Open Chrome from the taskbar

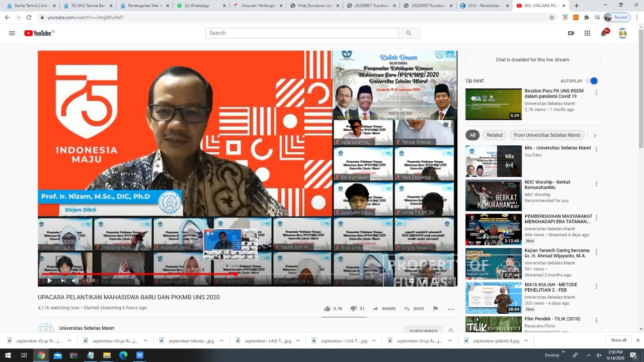[x=41, y=355]
